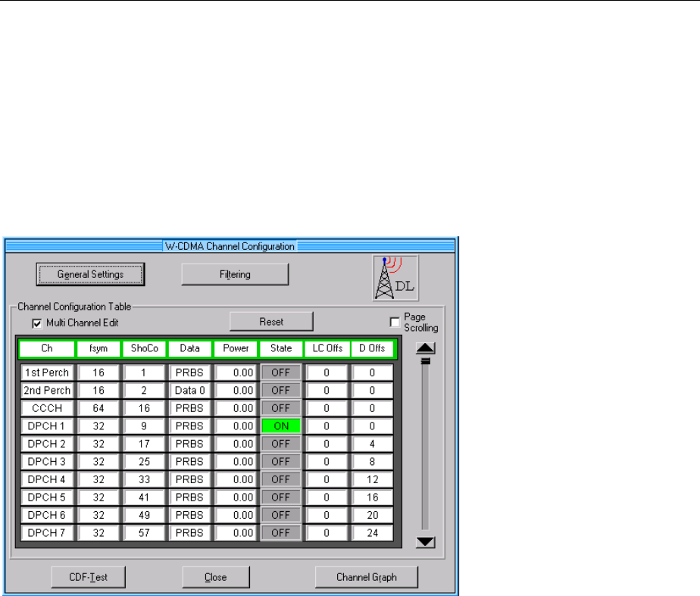This screenshot has width=700, height=596.
Task: Edit fsym value 64 for CCCH
Action: tap(98, 408)
